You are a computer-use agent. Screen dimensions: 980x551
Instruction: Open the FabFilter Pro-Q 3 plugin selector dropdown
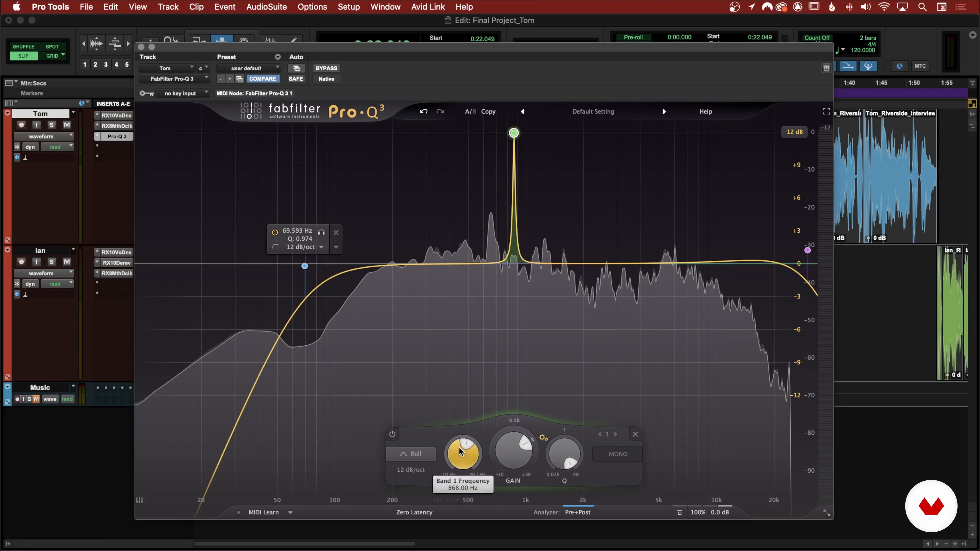click(x=174, y=79)
